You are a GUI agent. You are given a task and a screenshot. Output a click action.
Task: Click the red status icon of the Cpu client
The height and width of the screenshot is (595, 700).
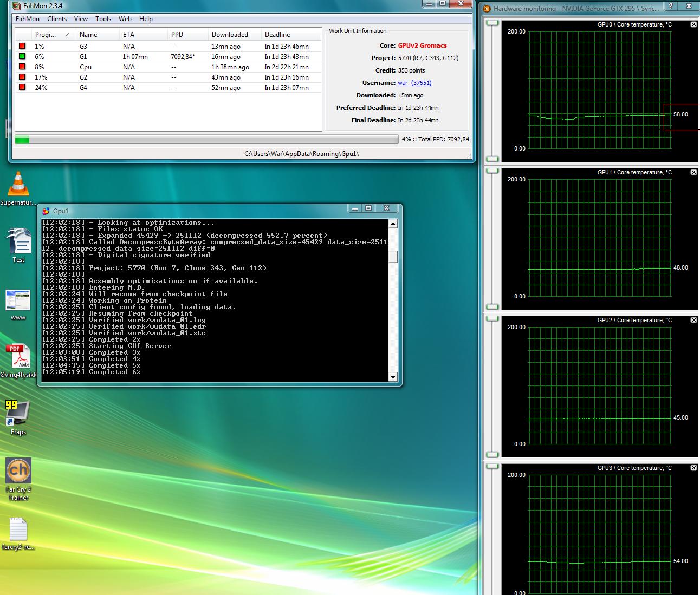[22, 67]
